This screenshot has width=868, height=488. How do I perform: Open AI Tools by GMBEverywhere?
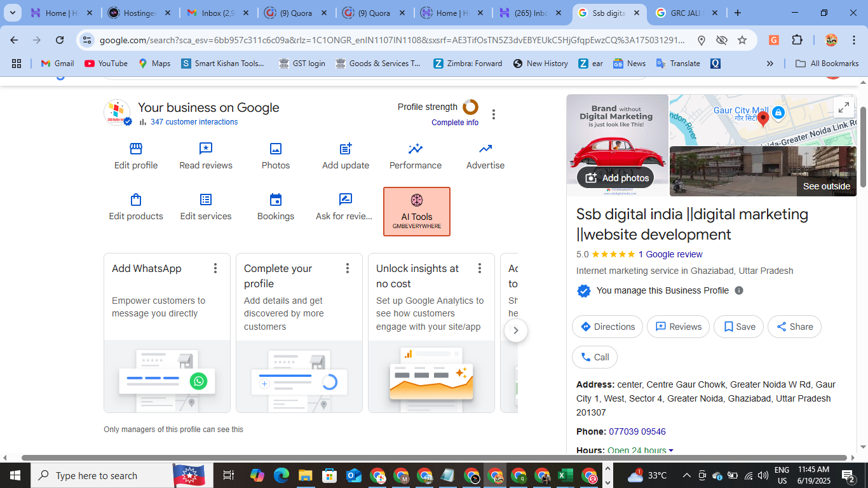[416, 211]
